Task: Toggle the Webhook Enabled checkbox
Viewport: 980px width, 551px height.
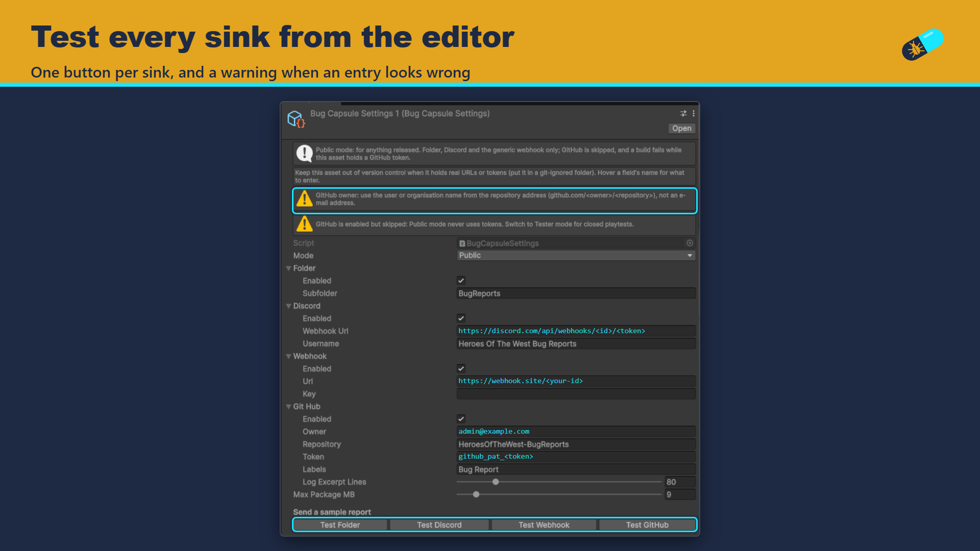Action: [461, 368]
